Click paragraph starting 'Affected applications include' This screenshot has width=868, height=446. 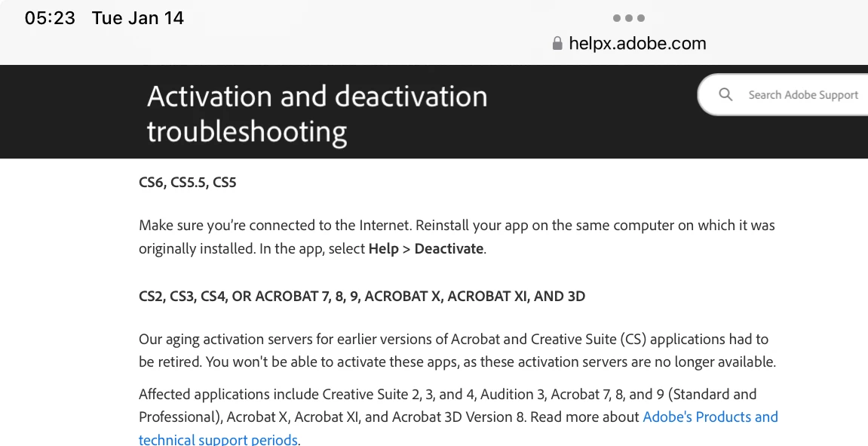tap(459, 417)
